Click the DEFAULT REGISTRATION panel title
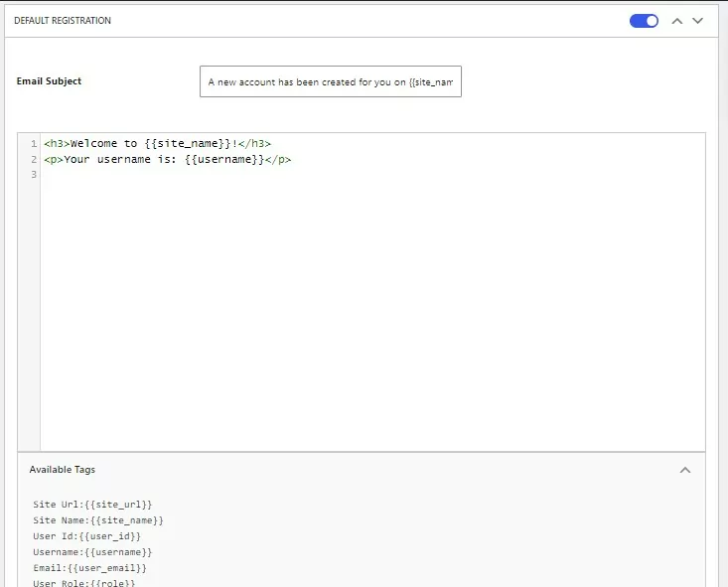The height and width of the screenshot is (587, 728). (x=63, y=21)
